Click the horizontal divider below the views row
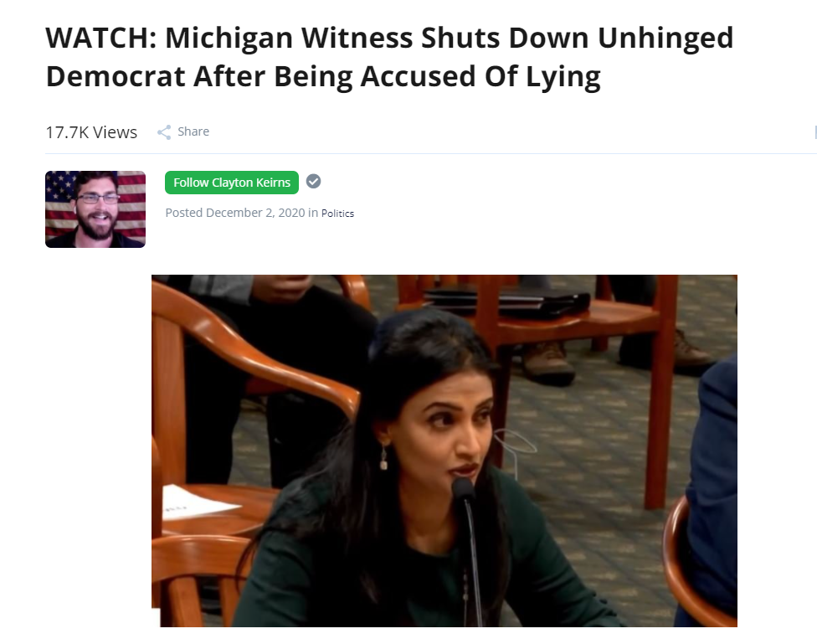Viewport: 817px width, 644px height. pos(431,154)
